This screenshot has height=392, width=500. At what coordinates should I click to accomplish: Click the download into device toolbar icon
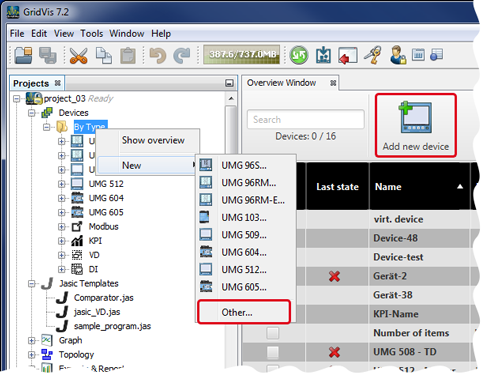323,55
